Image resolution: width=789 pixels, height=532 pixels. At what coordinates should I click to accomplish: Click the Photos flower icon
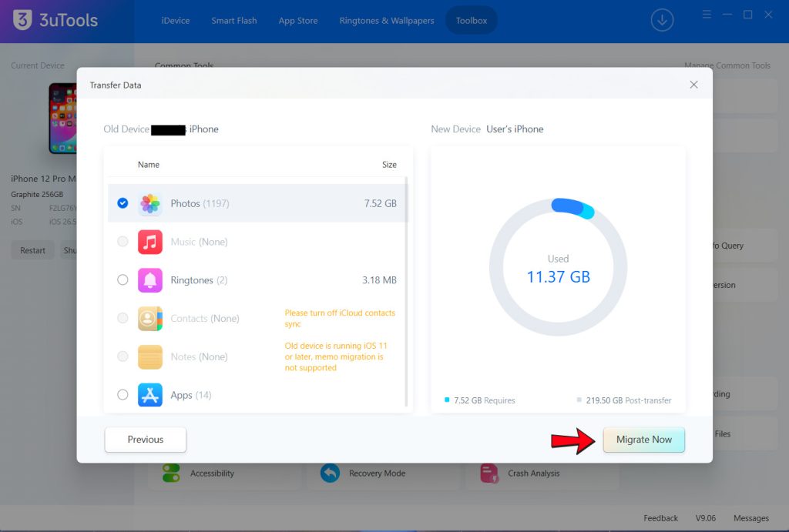tap(150, 203)
